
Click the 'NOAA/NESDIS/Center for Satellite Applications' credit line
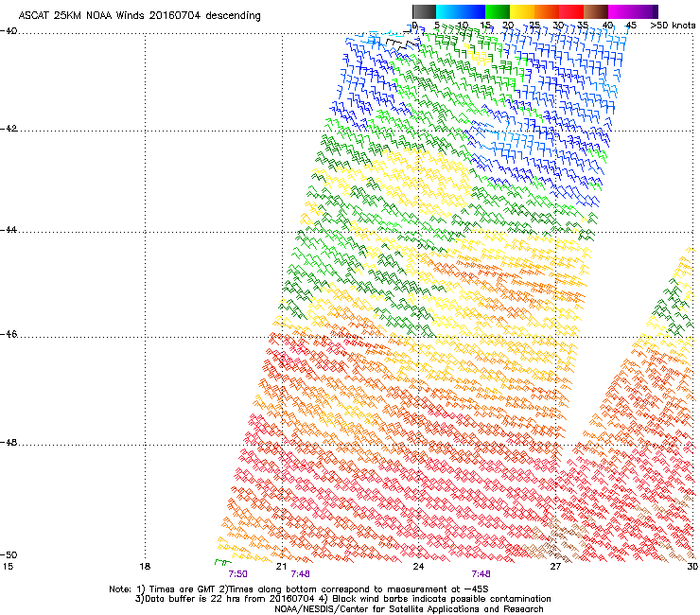(409, 609)
